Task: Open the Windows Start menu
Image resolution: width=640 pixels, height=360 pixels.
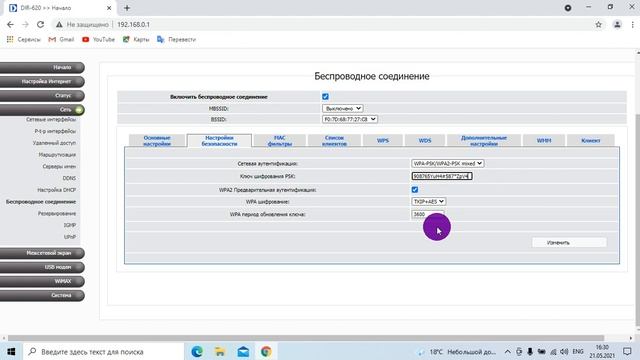Action: [11, 351]
